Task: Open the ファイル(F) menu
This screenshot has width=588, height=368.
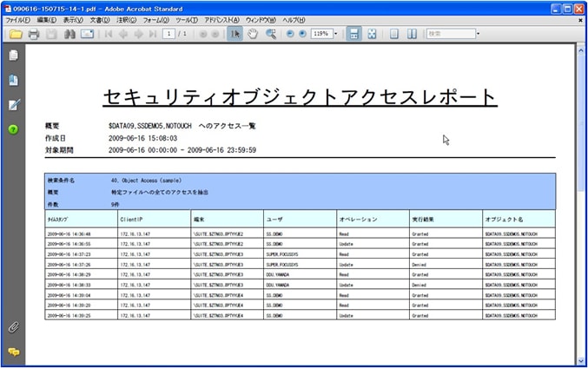Action: coord(17,19)
